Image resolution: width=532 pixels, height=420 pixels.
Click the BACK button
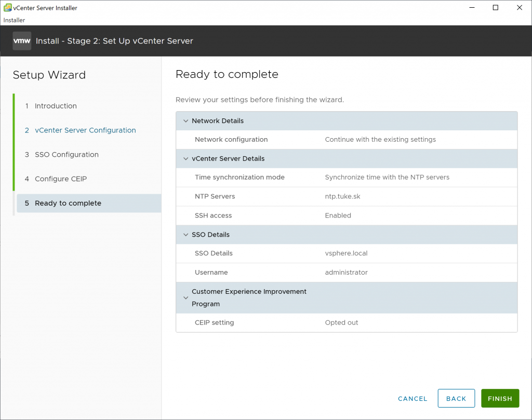click(456, 398)
